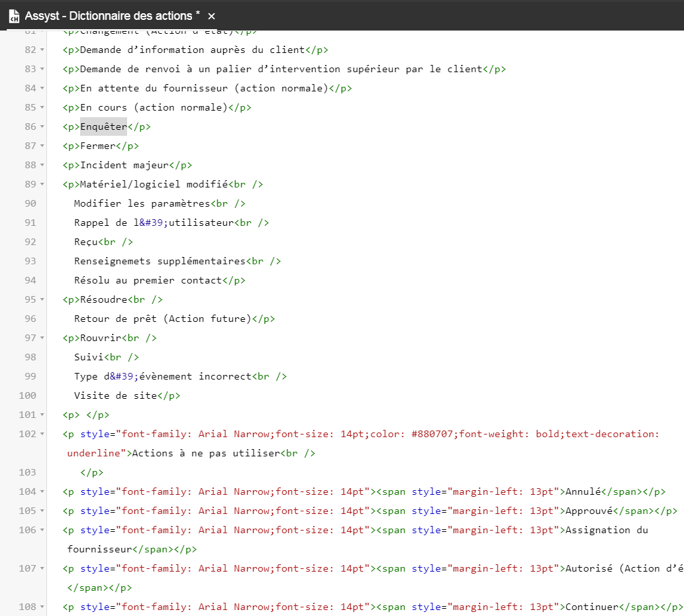Click the text Rouvrir on line 97
This screenshot has width=684, height=616.
point(101,338)
